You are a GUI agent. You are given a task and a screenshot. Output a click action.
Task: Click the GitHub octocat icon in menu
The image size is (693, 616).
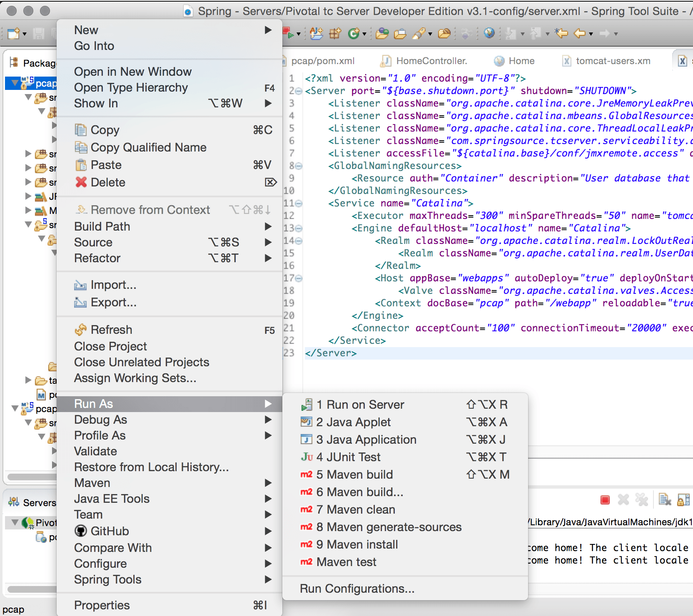click(x=80, y=531)
